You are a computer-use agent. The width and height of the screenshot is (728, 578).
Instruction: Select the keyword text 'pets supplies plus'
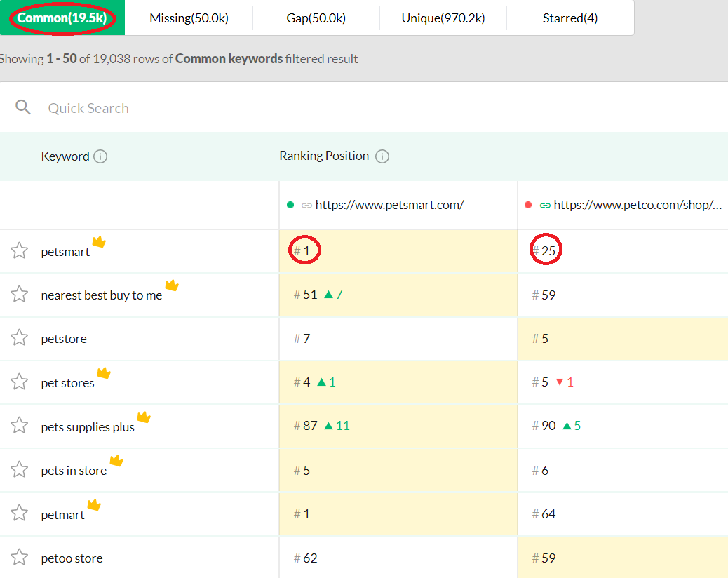[88, 428]
